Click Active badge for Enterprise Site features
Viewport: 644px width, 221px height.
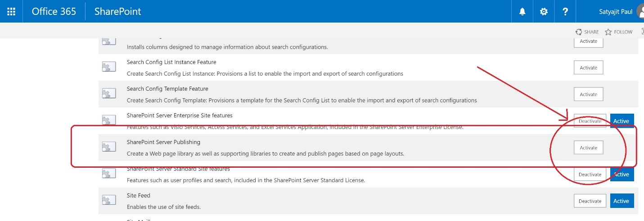[x=622, y=121]
